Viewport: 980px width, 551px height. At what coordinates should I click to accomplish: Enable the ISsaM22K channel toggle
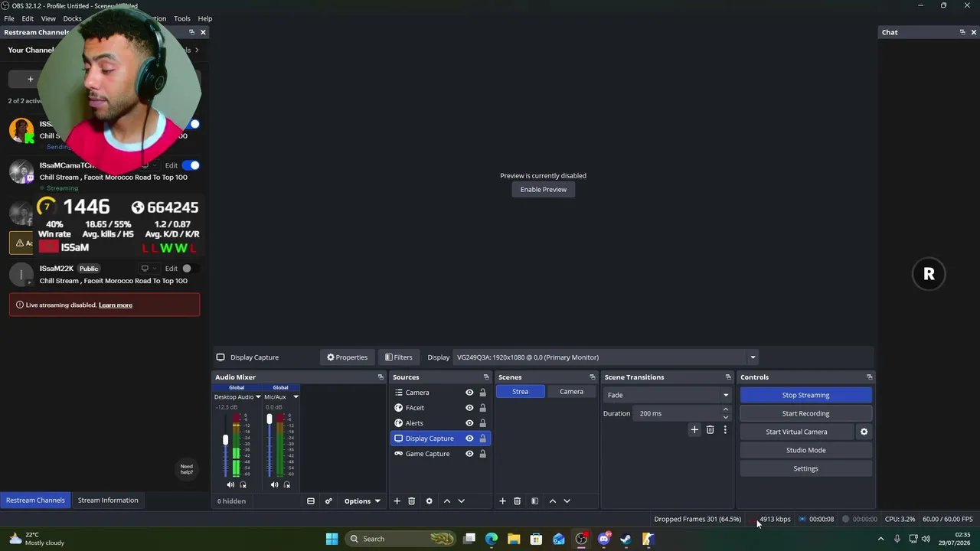tap(191, 269)
